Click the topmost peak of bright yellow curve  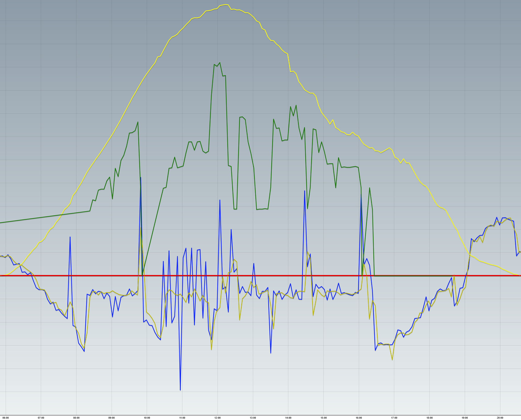click(x=225, y=5)
